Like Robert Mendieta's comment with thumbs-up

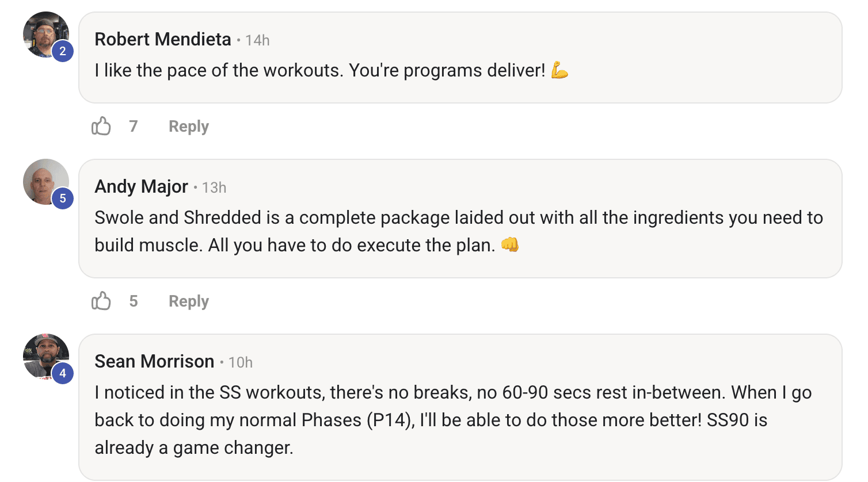click(x=101, y=126)
